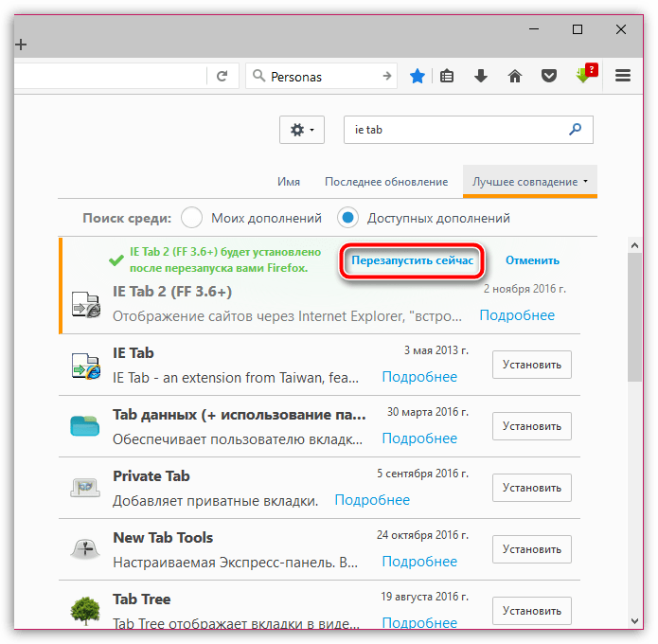This screenshot has height=644, width=658.
Task: Select Доступных дополнений radio button
Action: point(347,218)
